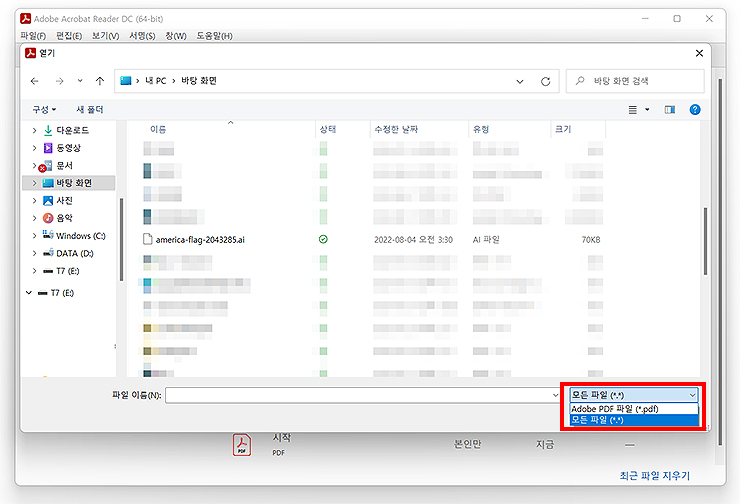
Task: Open the view options dropdown arrow
Action: 647,109
